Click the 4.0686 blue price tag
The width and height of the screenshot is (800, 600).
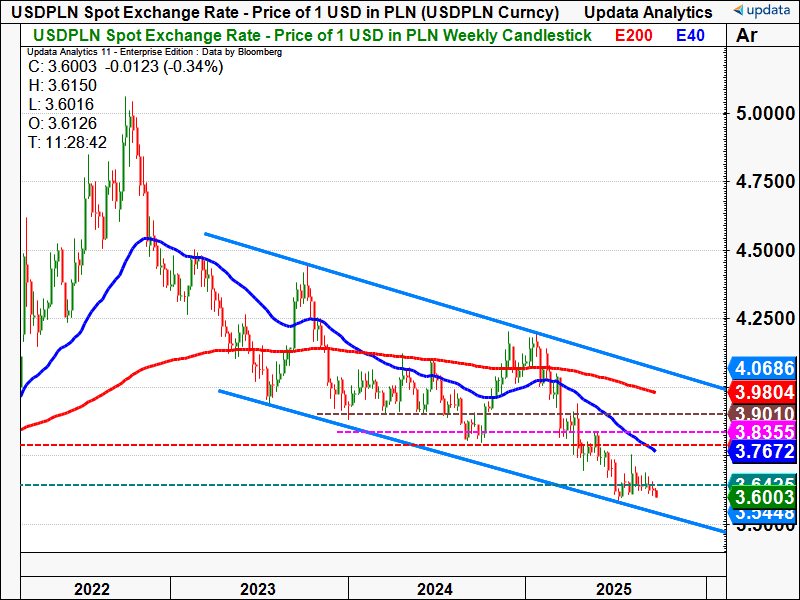(x=762, y=368)
